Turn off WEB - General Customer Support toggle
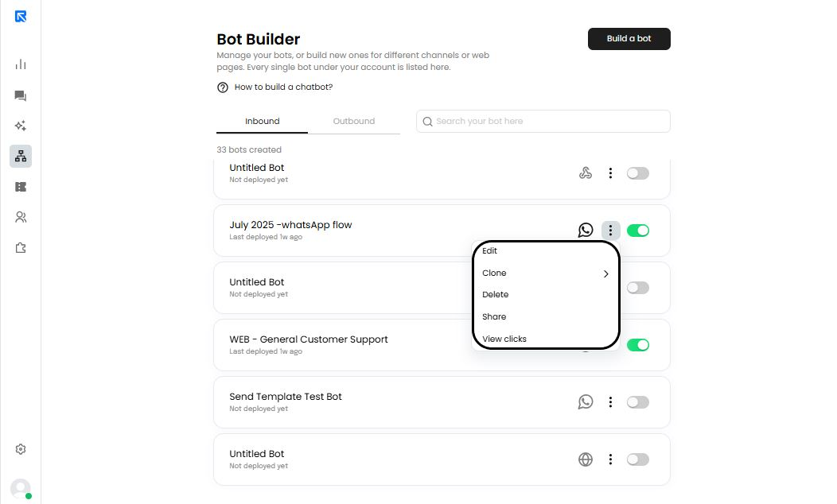Viewport: 837px width, 504px height. (638, 345)
